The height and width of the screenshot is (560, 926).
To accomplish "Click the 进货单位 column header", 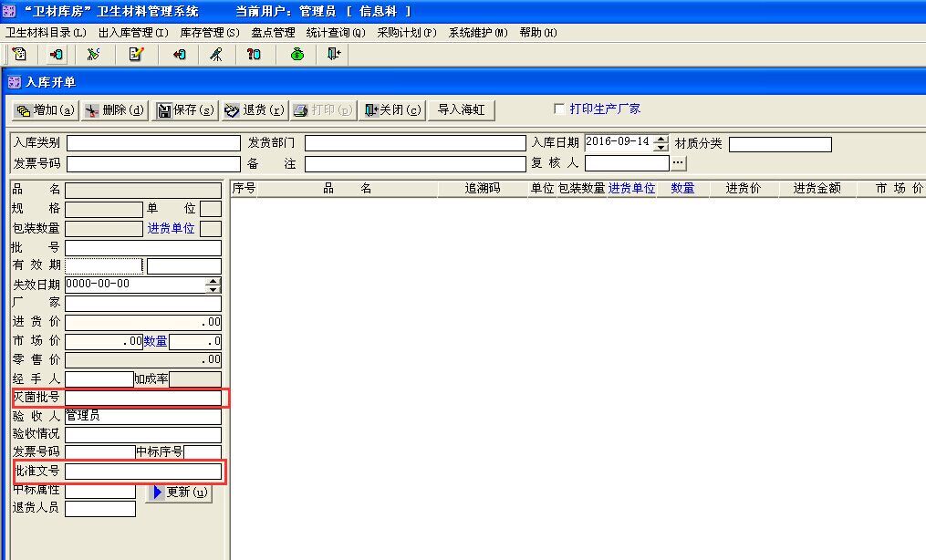I will [x=632, y=189].
